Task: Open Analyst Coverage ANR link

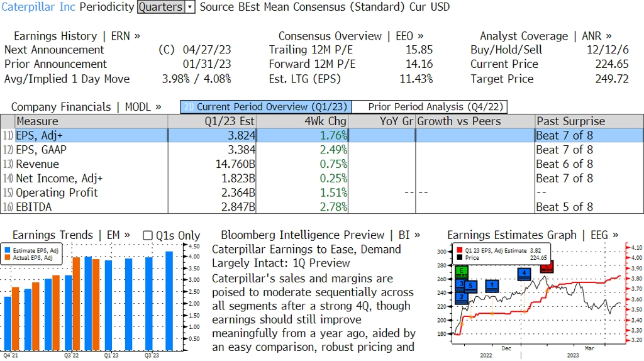Action: click(x=545, y=36)
